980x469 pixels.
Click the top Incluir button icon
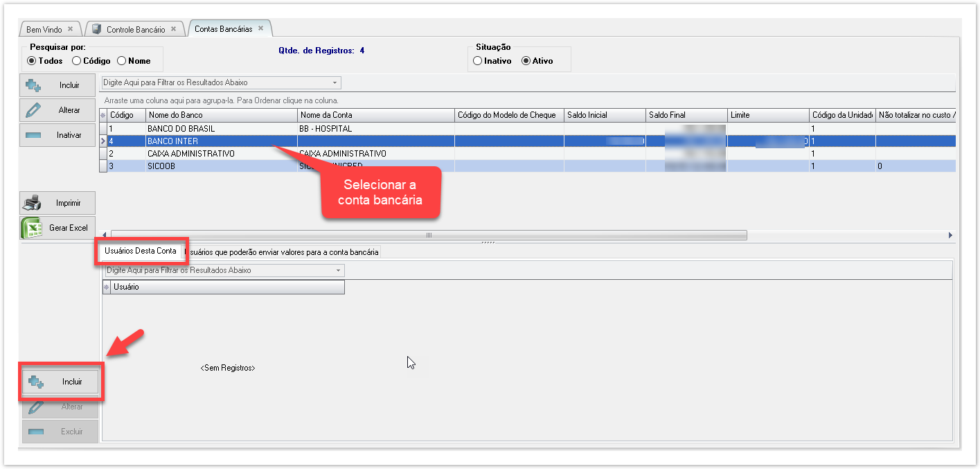[x=33, y=85]
